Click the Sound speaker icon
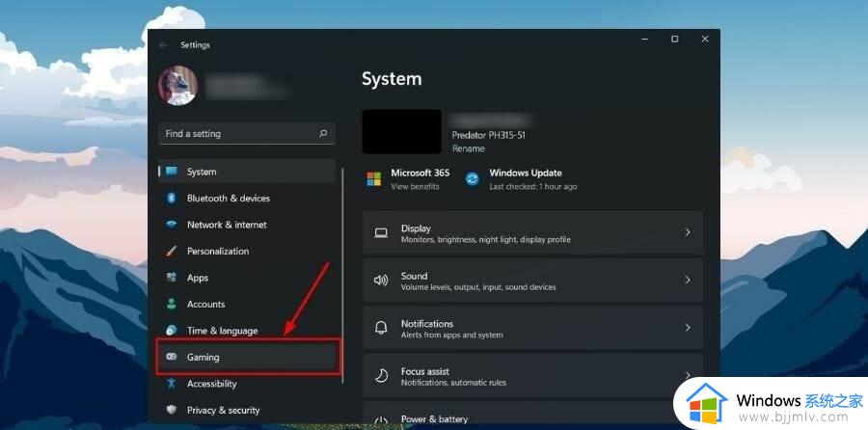Screen dimensions: 868x430 pyautogui.click(x=381, y=281)
